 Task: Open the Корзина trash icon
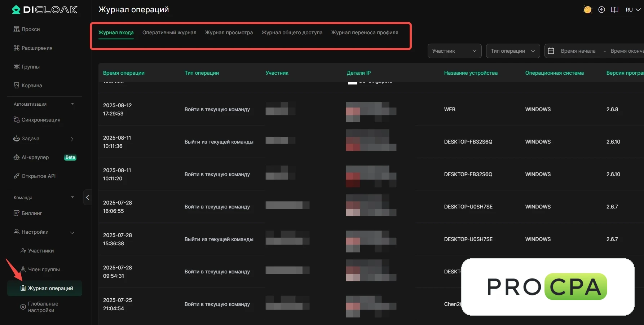(x=17, y=85)
